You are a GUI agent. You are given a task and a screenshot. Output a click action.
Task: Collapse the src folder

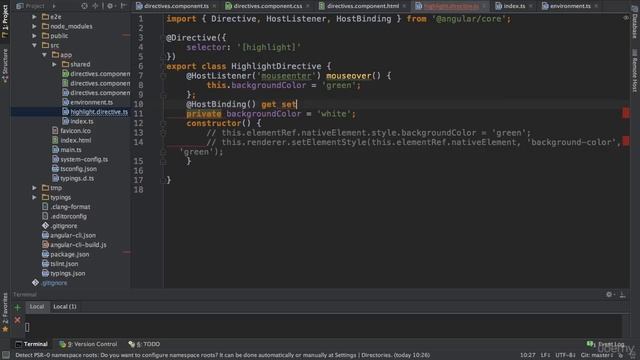[35, 45]
